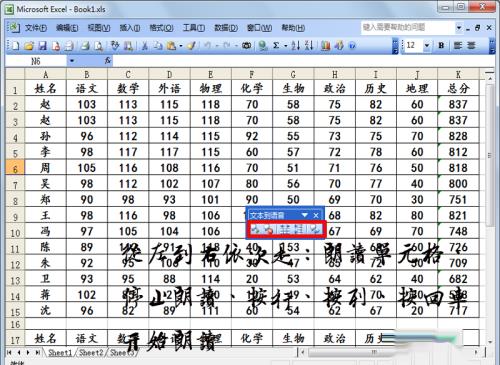This screenshot has width=500, height=365.
Task: Click the AutoSum sigma icon
Action: point(276,45)
